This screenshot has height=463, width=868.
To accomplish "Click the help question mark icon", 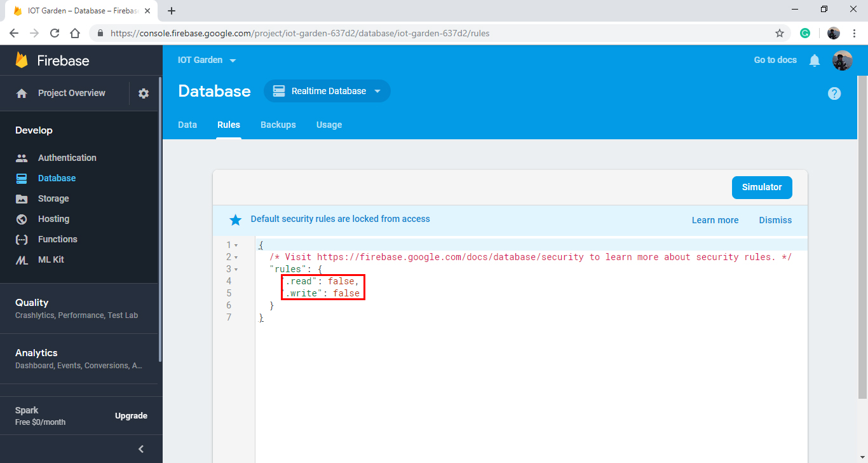I will point(834,93).
